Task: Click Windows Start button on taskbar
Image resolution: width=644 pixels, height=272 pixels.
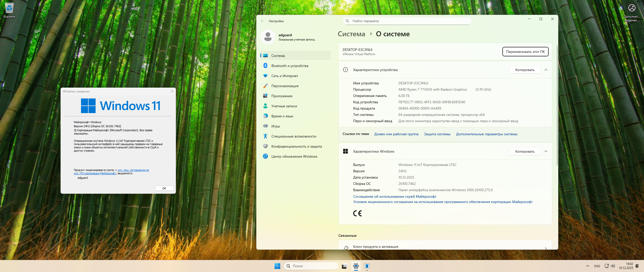Action: (x=277, y=266)
